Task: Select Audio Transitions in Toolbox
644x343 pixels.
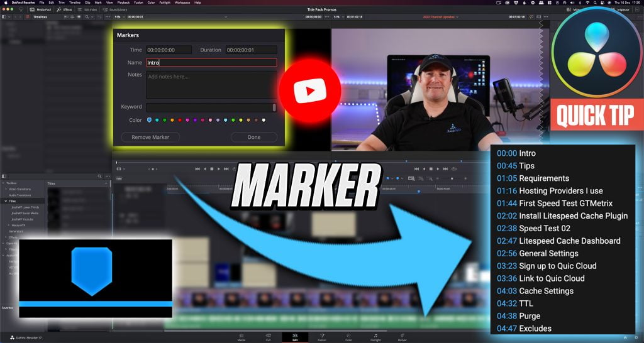Action: tap(19, 195)
